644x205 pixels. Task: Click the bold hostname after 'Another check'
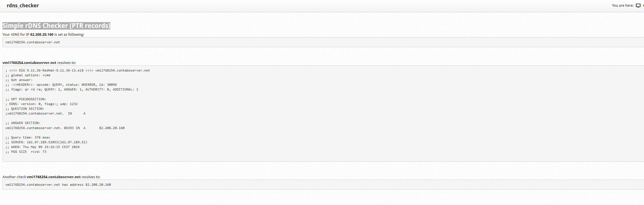[x=54, y=177]
